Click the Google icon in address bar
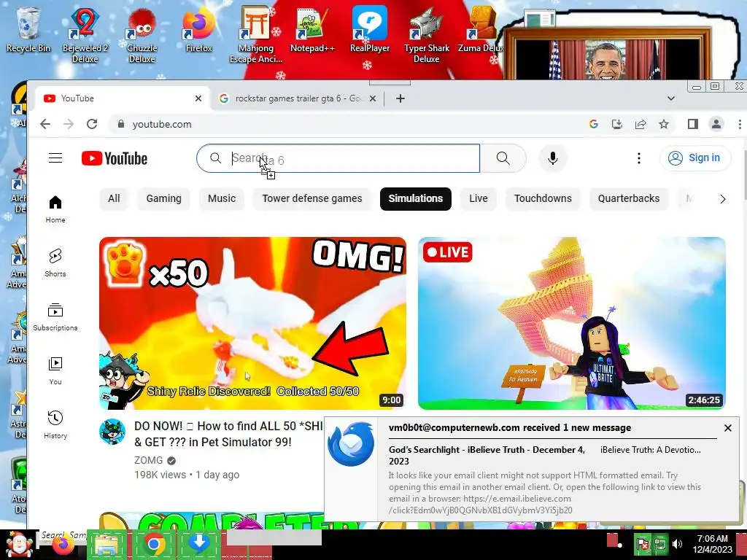 [594, 124]
